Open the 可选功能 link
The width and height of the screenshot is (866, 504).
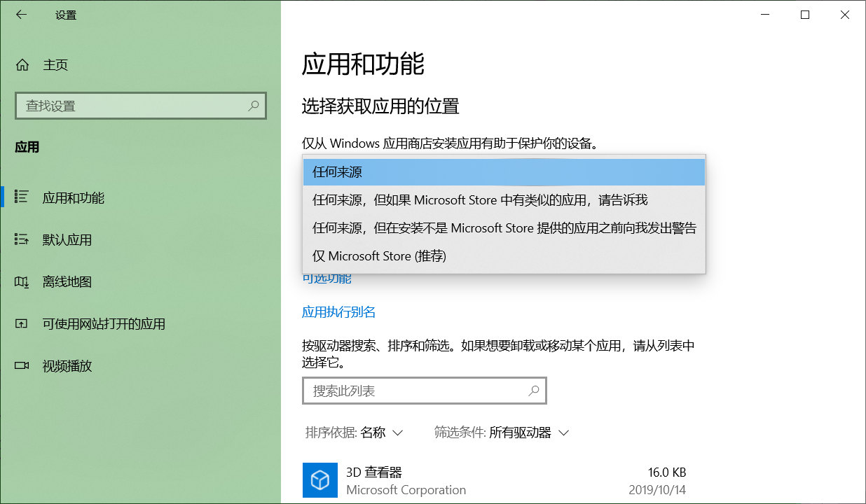coord(328,278)
